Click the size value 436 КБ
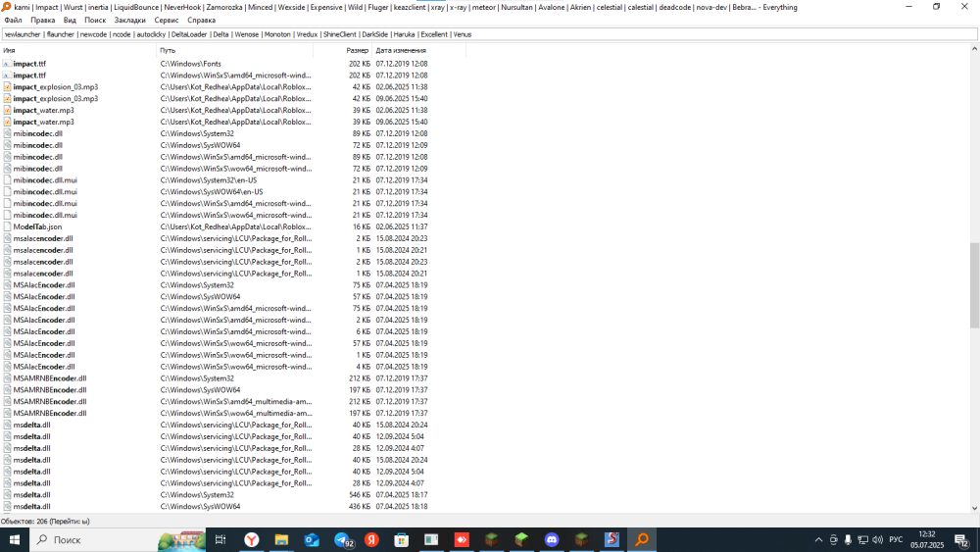This screenshot has width=980, height=552. point(360,506)
